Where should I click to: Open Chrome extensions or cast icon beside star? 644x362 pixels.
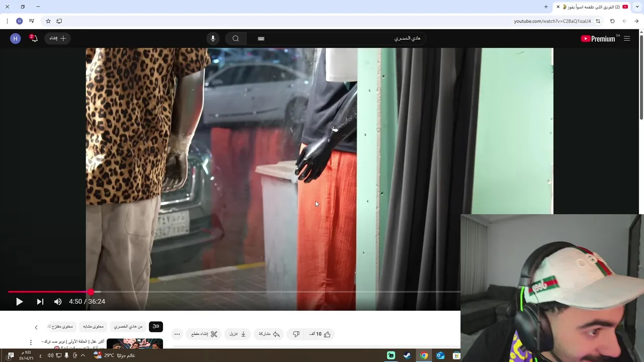59,21
